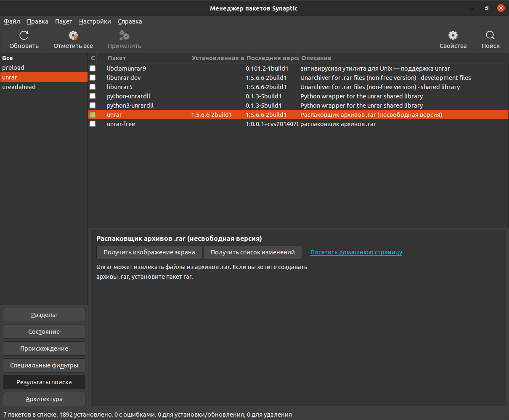The height and width of the screenshot is (420, 509).
Task: Toggle checkbox for python3-unrardll package
Action: click(x=93, y=105)
